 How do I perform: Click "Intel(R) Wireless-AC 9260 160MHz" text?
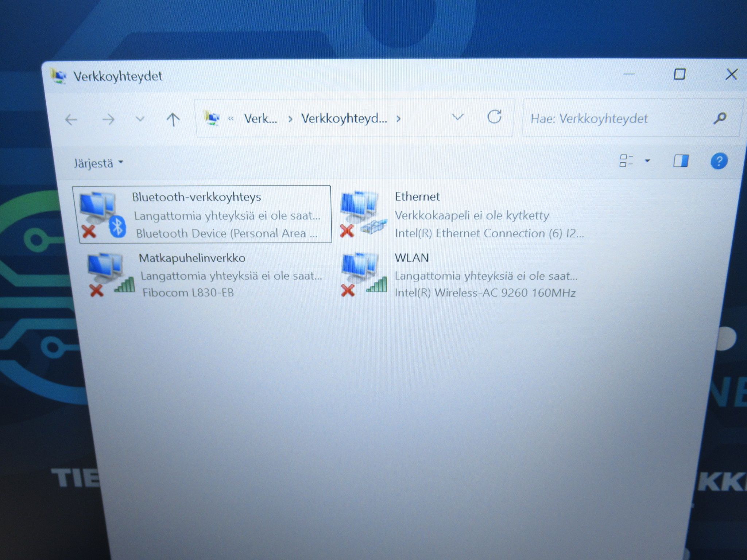[x=485, y=293]
